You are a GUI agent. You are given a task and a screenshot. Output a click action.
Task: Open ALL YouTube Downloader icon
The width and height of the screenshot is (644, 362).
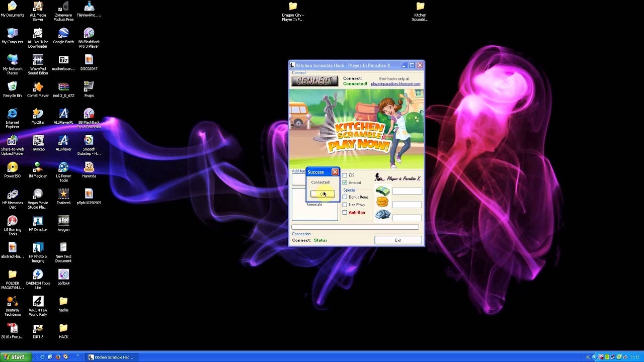click(38, 38)
